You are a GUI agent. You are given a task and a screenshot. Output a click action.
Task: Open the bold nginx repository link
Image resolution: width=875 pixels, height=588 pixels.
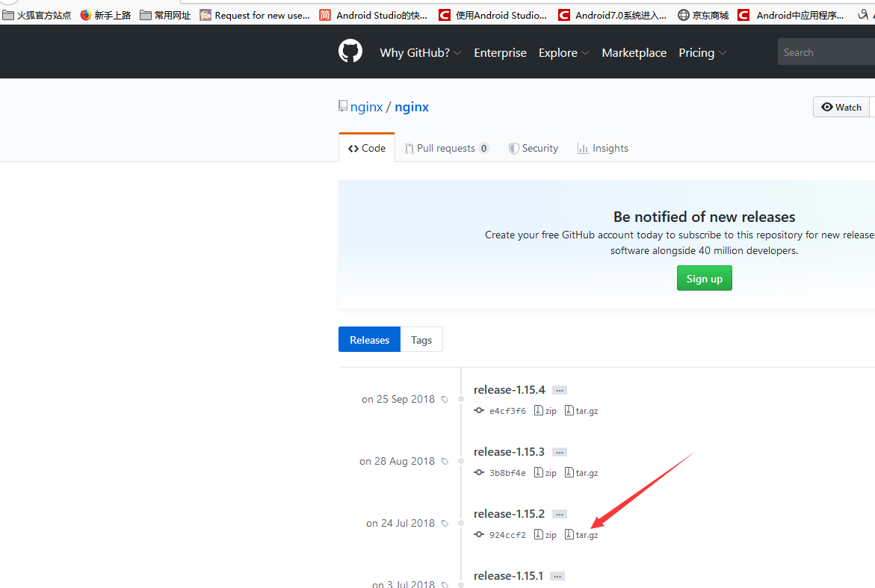[412, 107]
